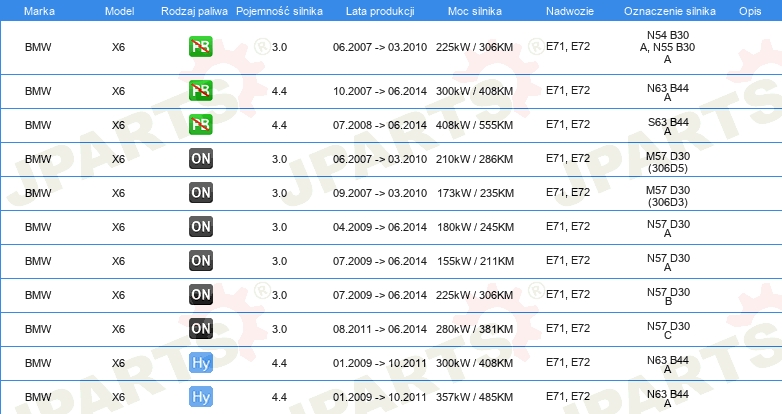The height and width of the screenshot is (414, 782).
Task: Select the date range 09.2007 -> 03.2010
Action: pyautogui.click(x=380, y=193)
